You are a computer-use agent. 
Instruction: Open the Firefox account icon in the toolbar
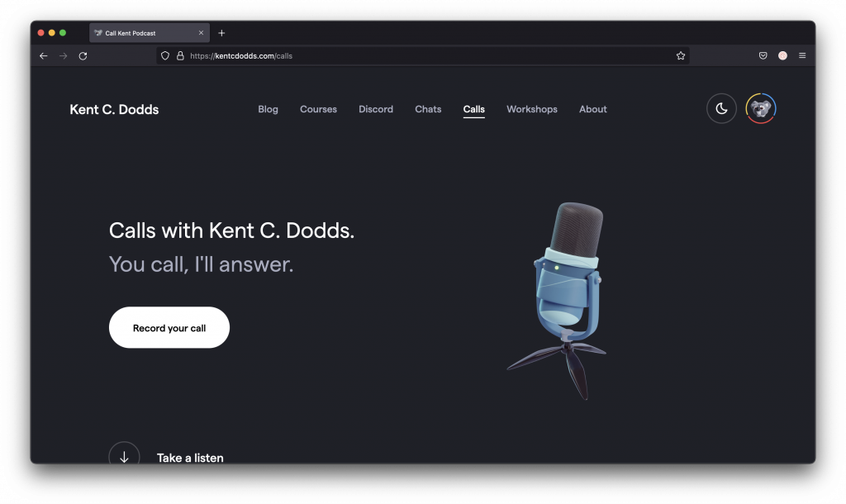point(782,56)
